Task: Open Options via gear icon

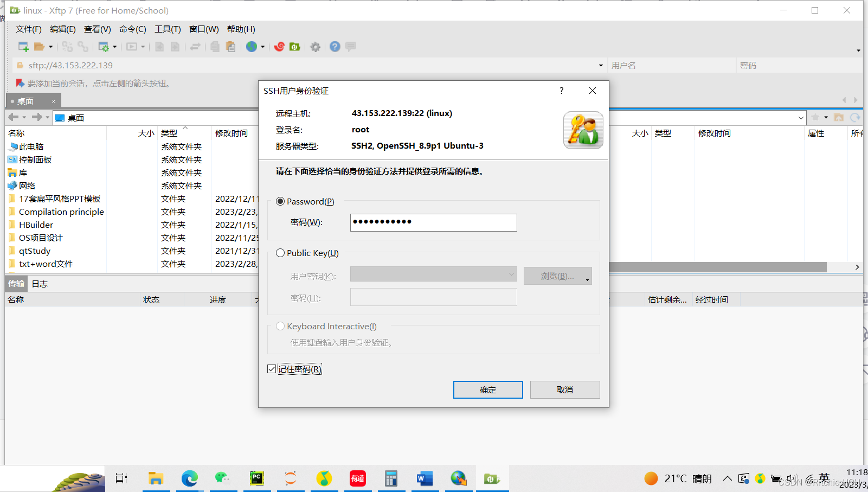Action: coord(316,47)
